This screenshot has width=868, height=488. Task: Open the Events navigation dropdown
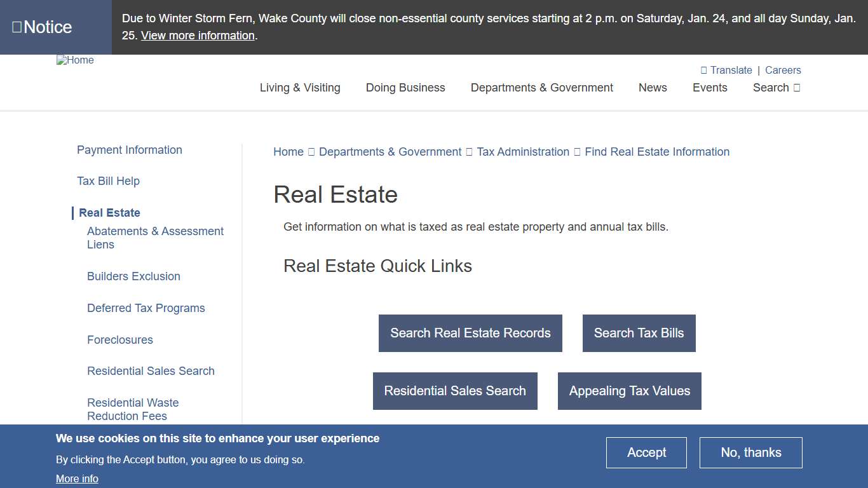(x=710, y=88)
